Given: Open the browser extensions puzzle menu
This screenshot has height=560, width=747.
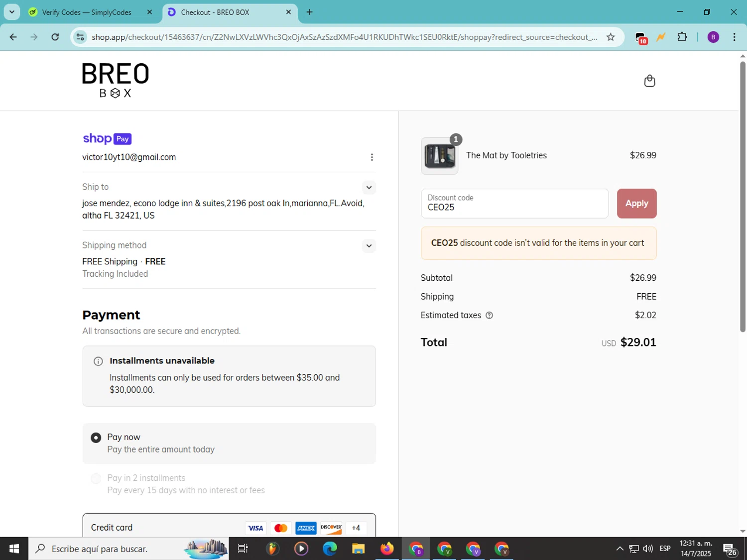Looking at the screenshot, I should (x=682, y=37).
